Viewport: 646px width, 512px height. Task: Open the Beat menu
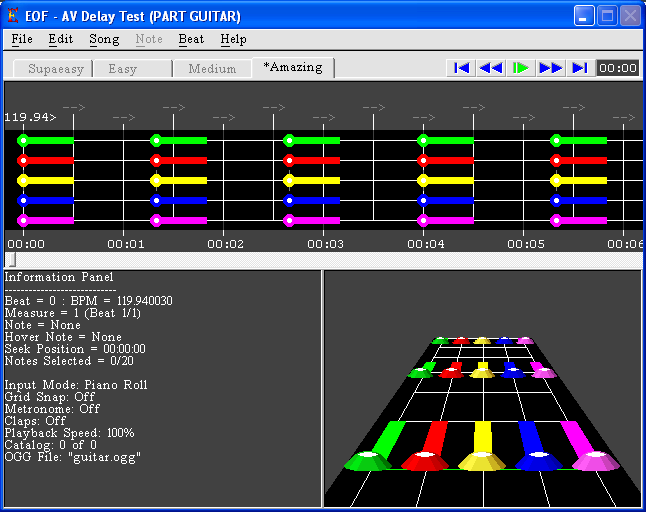(x=191, y=39)
